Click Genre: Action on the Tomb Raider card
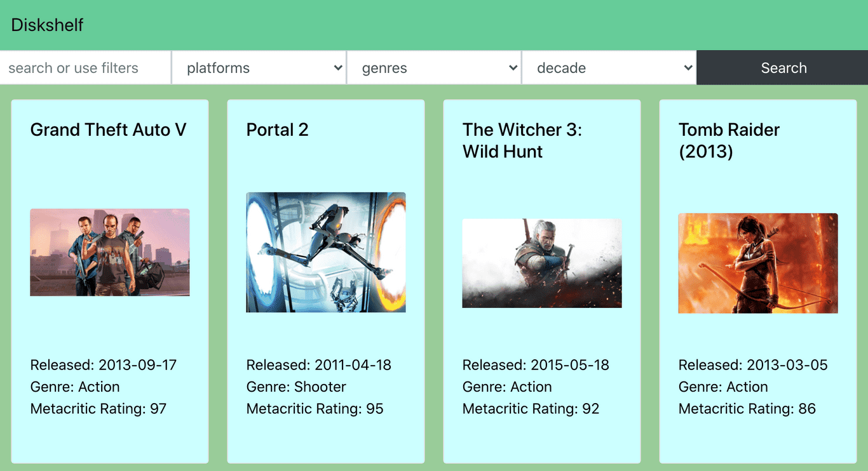 (723, 387)
